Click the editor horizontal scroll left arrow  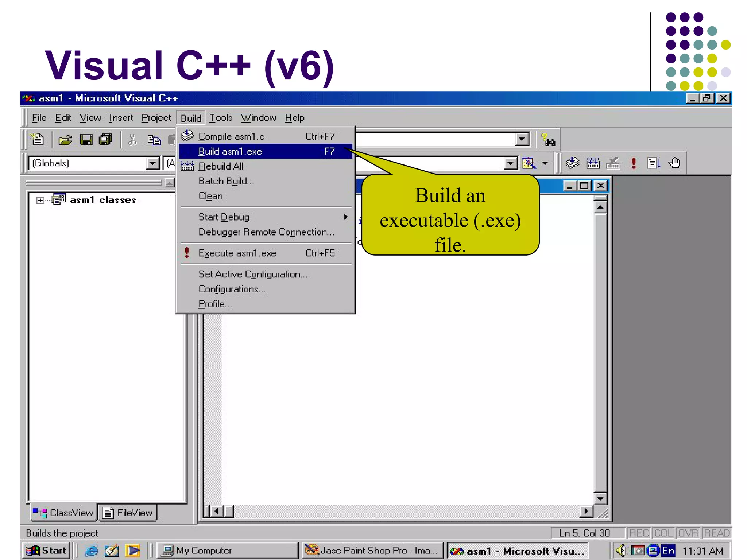[x=217, y=511]
